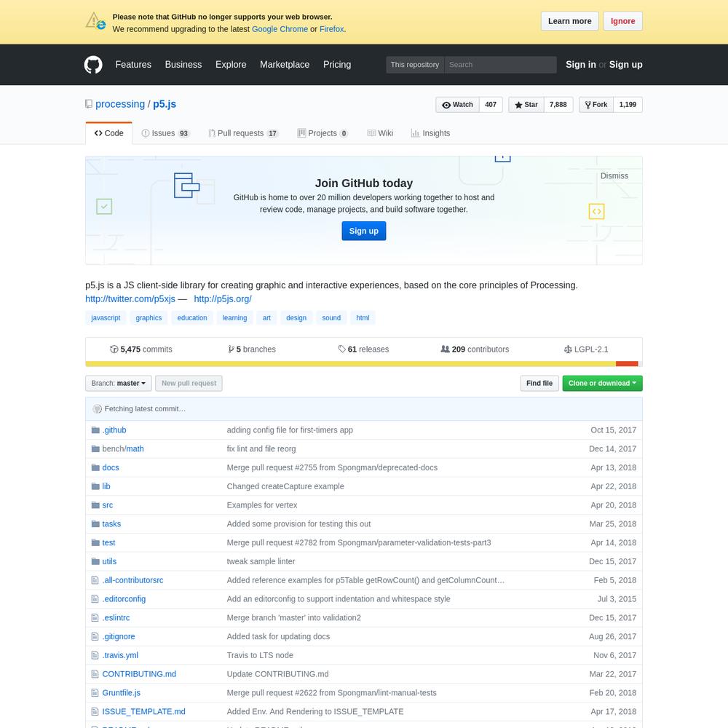Click the file icon beside .travis.yml

pyautogui.click(x=95, y=655)
